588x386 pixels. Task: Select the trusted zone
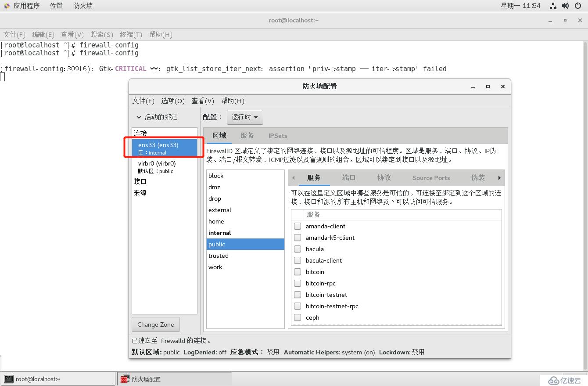[x=245, y=256]
